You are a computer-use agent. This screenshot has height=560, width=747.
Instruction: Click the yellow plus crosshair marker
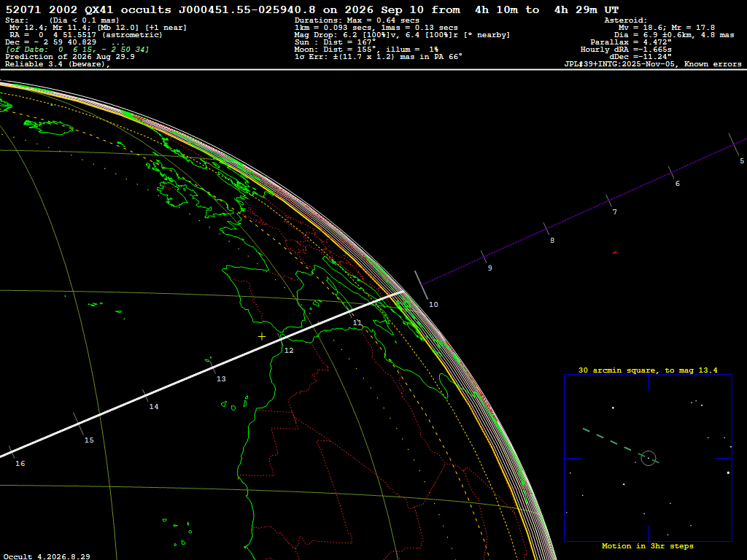pyautogui.click(x=262, y=337)
